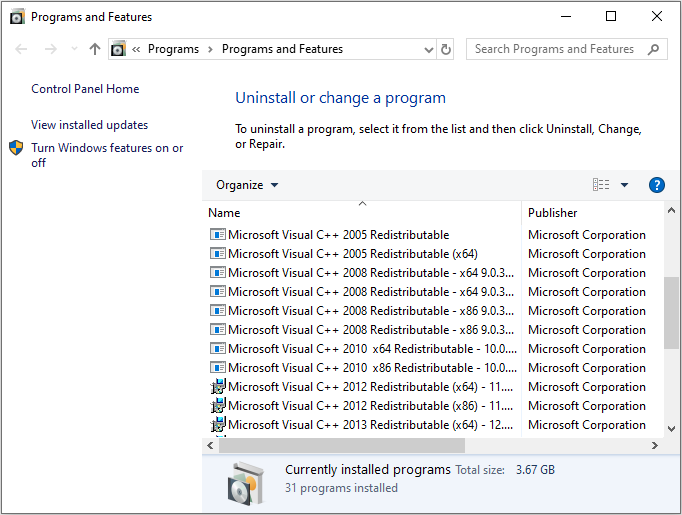The width and height of the screenshot is (682, 515).
Task: Select Visual C++ 2013 Redistributable (x64)
Action: (x=371, y=425)
